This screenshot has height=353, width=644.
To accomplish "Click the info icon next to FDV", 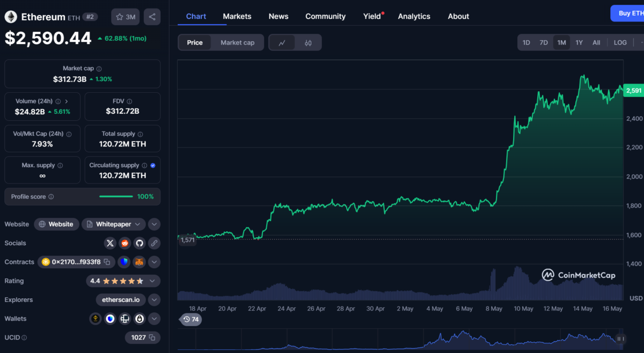I will point(129,101).
